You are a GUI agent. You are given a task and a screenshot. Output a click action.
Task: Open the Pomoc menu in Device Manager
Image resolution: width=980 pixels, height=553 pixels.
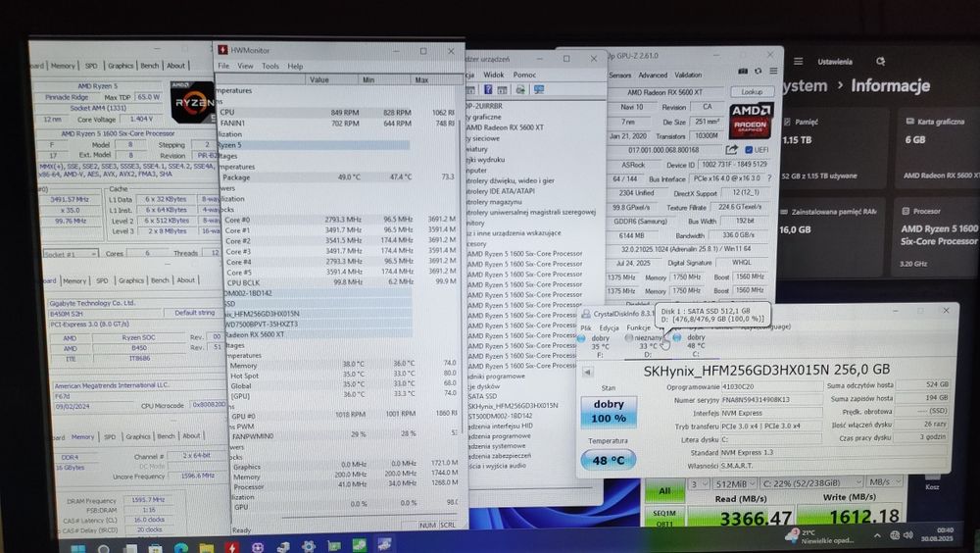pos(524,75)
